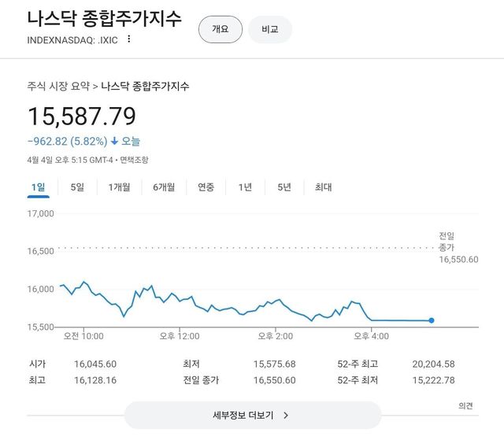Open the three-dot options menu
This screenshot has height=440, width=504.
click(129, 39)
